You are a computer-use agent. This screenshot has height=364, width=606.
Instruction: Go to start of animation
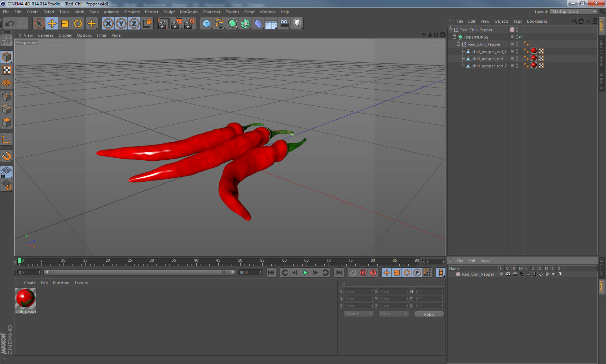coord(271,273)
